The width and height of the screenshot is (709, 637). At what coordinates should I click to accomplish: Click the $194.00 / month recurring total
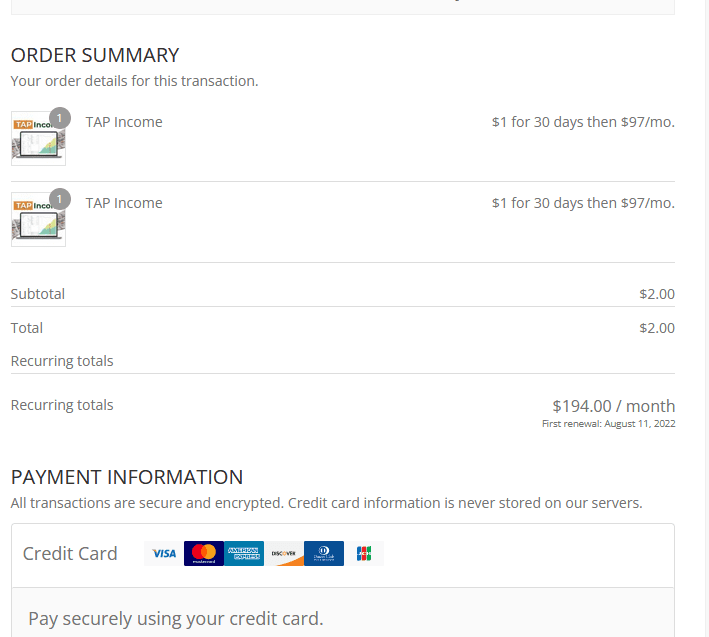pyautogui.click(x=613, y=406)
